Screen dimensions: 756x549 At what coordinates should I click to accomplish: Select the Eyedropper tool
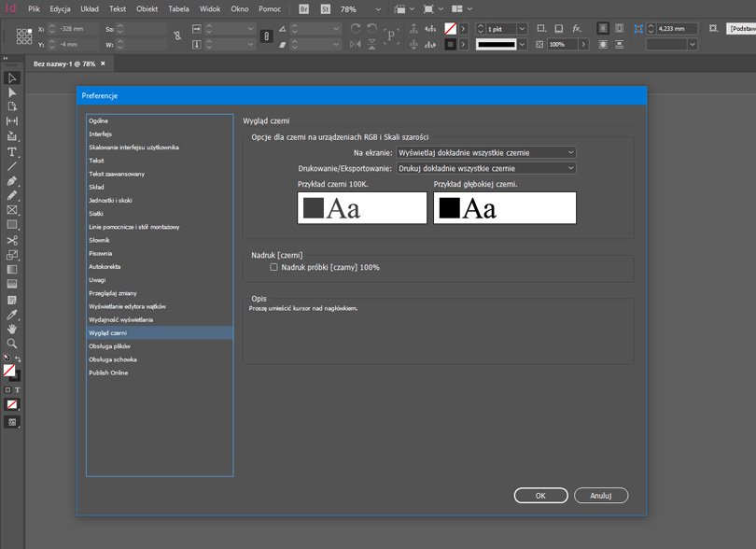click(x=12, y=315)
